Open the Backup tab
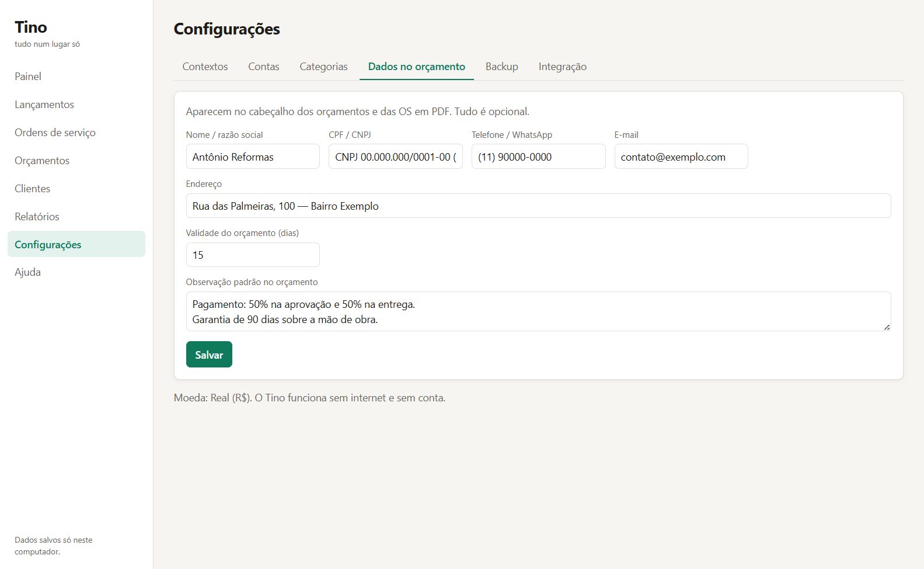924x569 pixels. tap(502, 67)
